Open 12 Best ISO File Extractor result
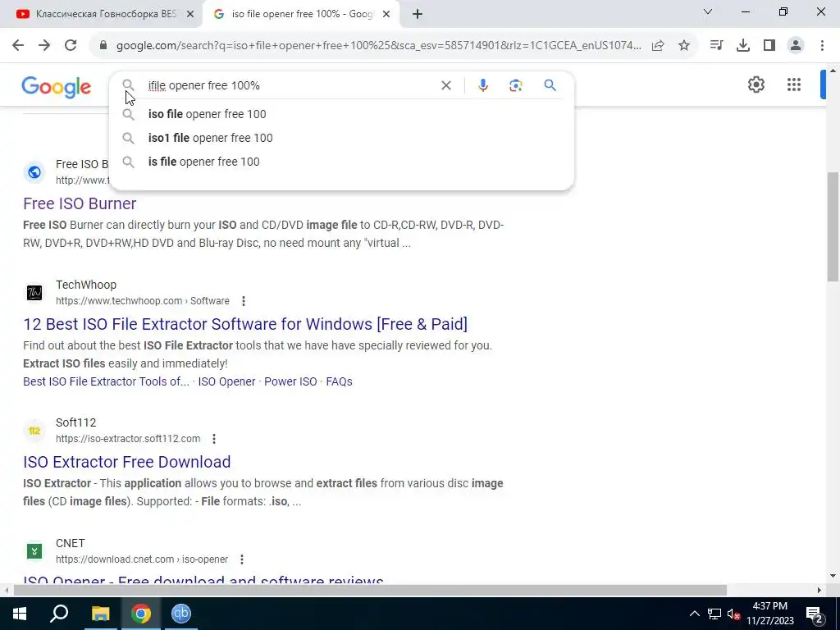Screen dimensions: 840x630 [x=245, y=324]
